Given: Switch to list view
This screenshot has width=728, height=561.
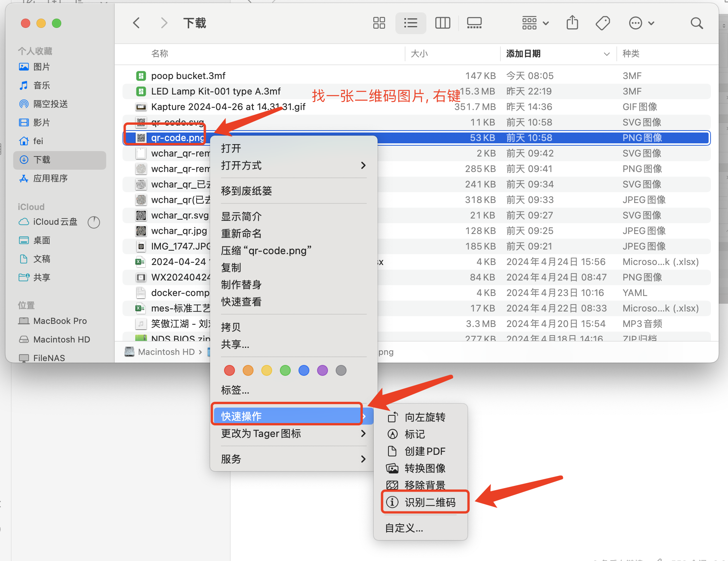Looking at the screenshot, I should pos(411,23).
